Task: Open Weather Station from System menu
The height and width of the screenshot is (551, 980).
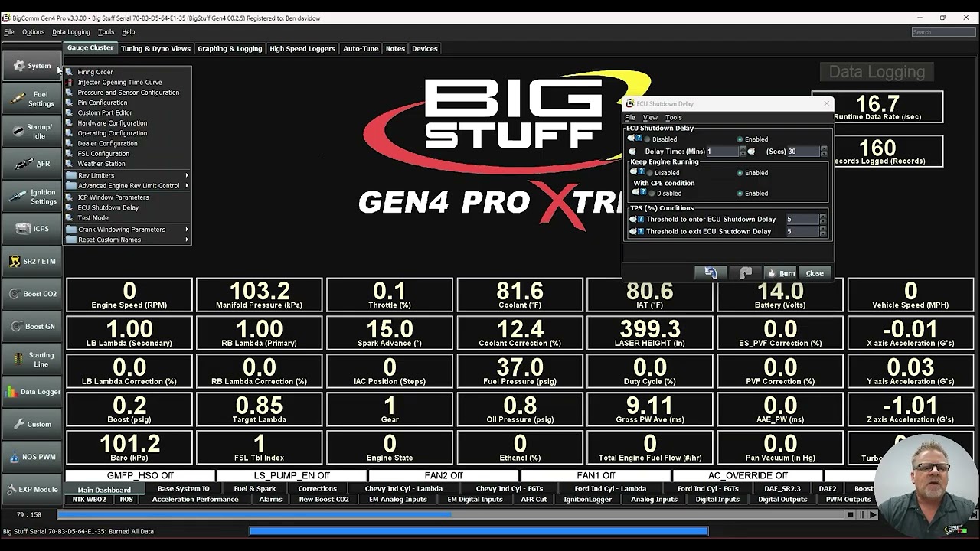Action: (x=127, y=164)
